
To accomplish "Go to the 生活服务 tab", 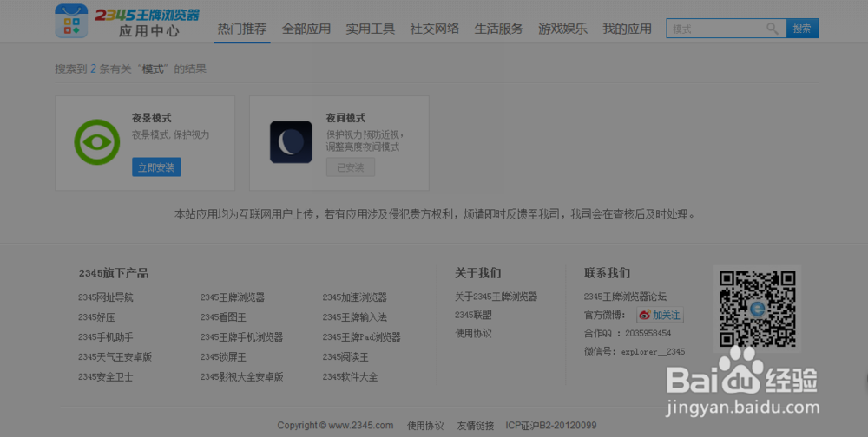I will 499,29.
